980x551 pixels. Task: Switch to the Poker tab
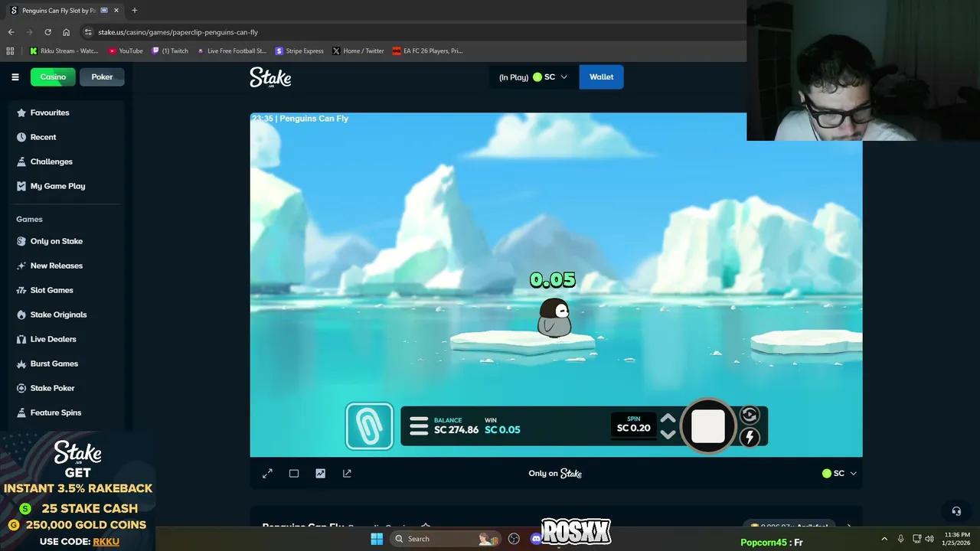(102, 77)
